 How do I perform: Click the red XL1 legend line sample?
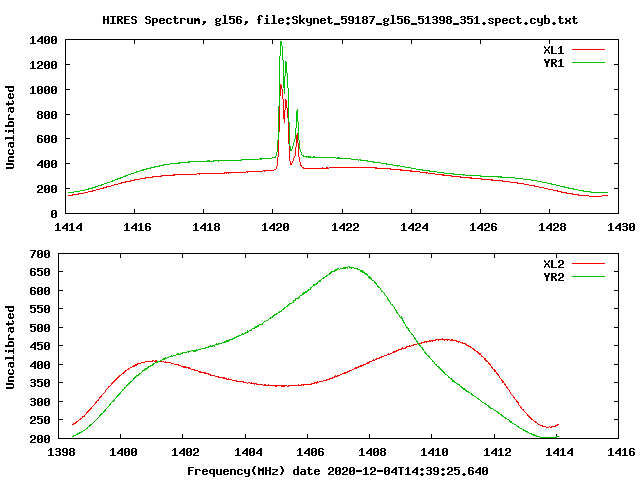point(588,50)
